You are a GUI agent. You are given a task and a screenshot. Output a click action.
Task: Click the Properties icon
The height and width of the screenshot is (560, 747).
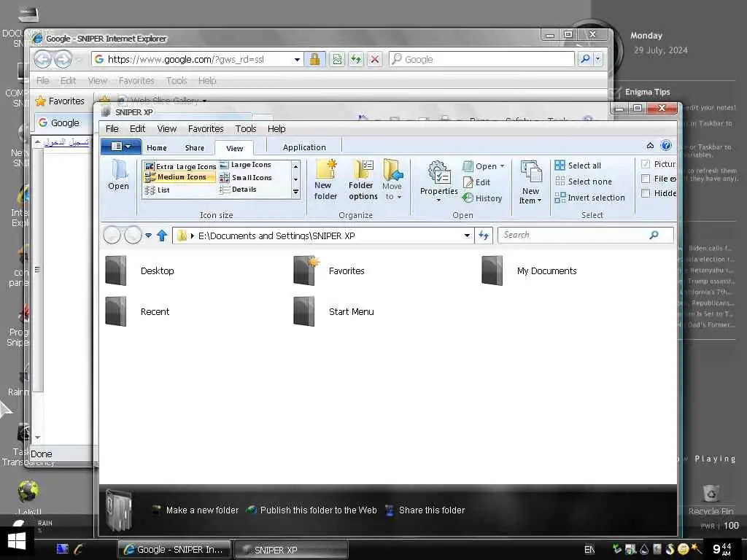438,178
